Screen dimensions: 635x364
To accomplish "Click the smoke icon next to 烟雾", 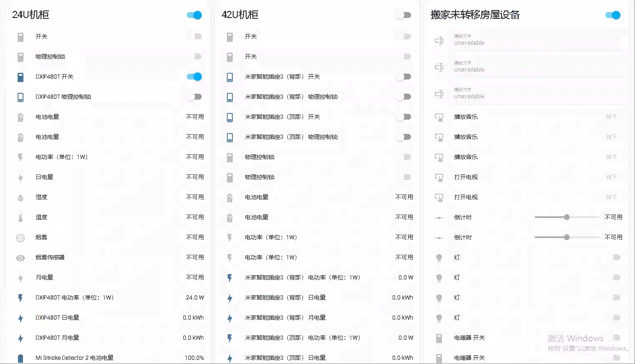I will 21,237.
